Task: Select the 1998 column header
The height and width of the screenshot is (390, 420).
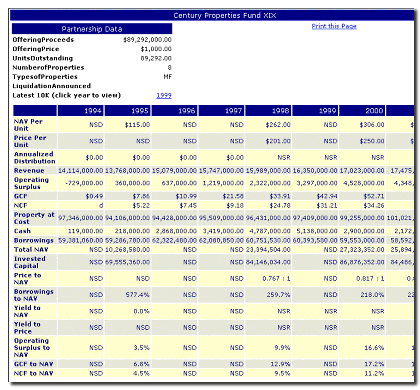Action: (x=268, y=111)
